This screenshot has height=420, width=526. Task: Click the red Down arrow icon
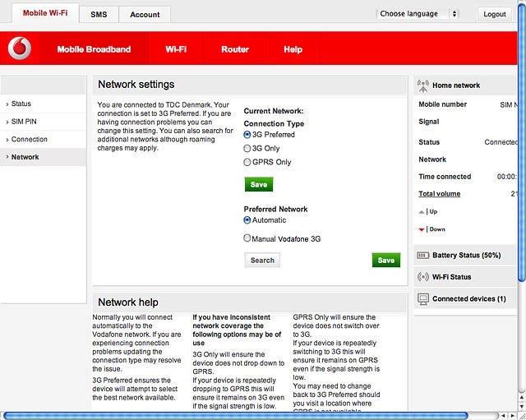click(x=422, y=229)
